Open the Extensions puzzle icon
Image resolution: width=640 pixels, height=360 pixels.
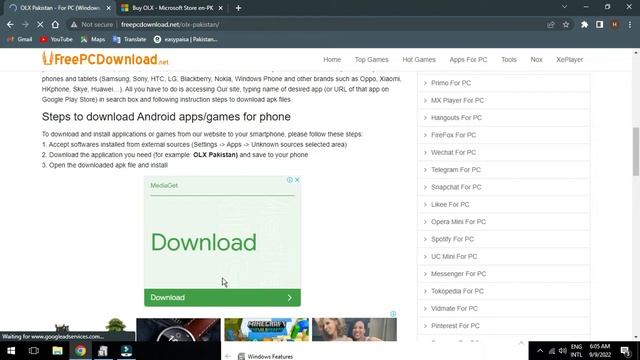pos(584,24)
